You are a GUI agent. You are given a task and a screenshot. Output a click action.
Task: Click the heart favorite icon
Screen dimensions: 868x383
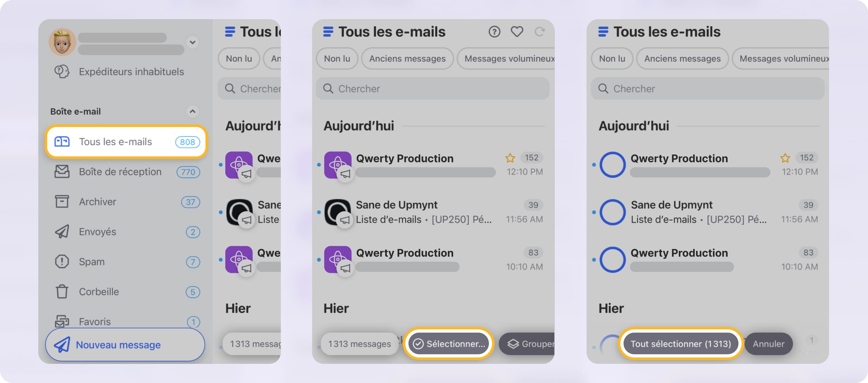coord(517,32)
